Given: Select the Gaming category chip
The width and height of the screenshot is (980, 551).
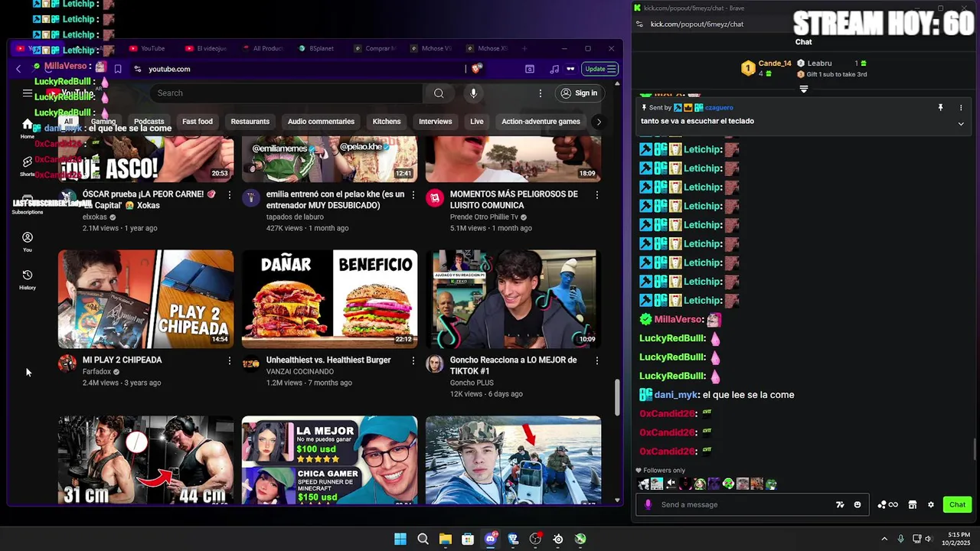Looking at the screenshot, I should click(x=103, y=122).
